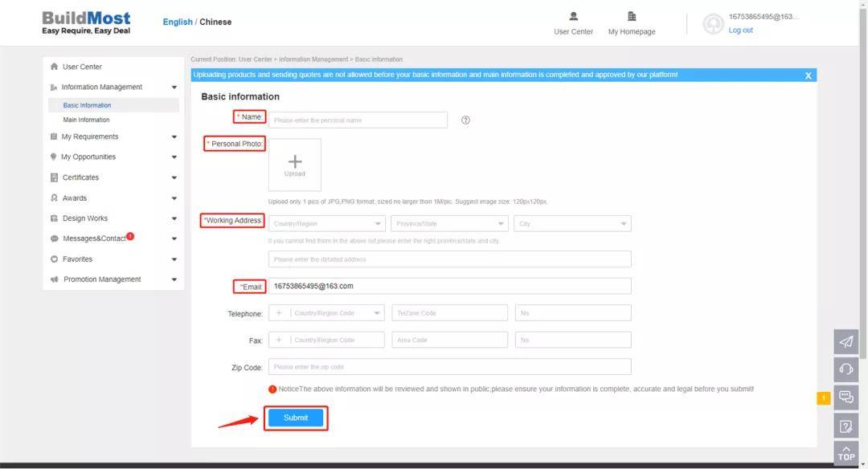The width and height of the screenshot is (868, 469).
Task: Click the Log out link
Action: pyautogui.click(x=740, y=31)
